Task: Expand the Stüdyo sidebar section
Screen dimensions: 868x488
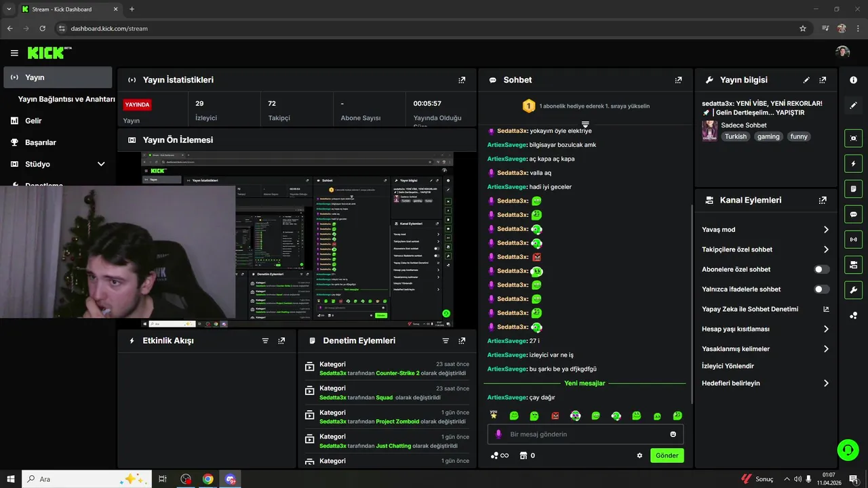Action: pos(101,164)
